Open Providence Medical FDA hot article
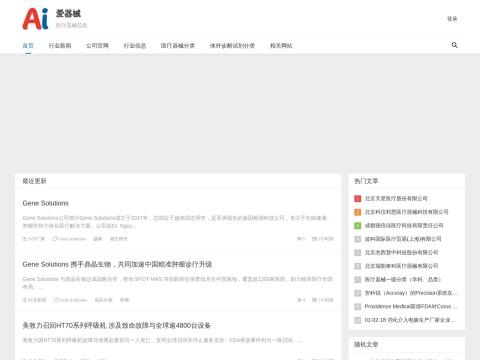 (411, 306)
